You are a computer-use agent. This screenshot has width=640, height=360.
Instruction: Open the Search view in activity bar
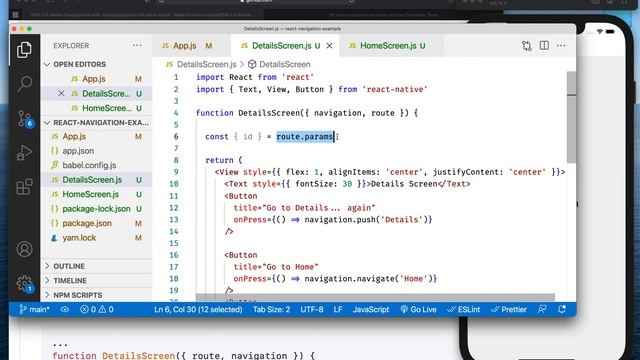pos(24,84)
